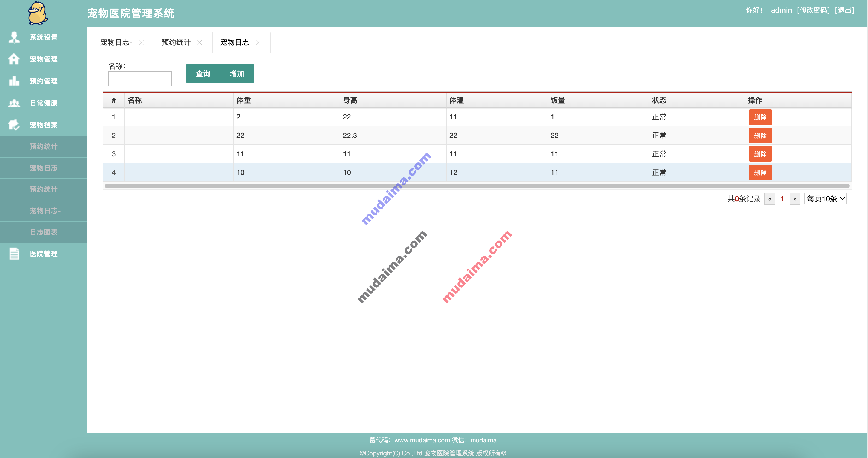Delete row 4 with 删除 button

760,172
